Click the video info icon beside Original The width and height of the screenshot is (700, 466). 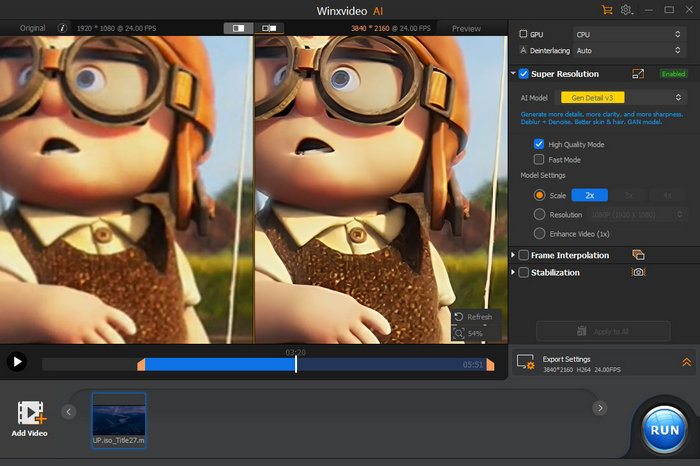pyautogui.click(x=63, y=29)
